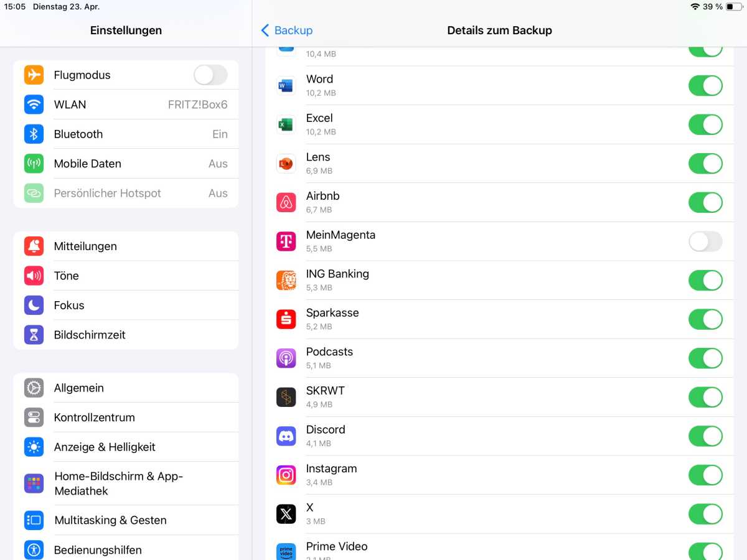Tap the ING Banking lion icon
Image resolution: width=747 pixels, height=560 pixels.
click(286, 280)
